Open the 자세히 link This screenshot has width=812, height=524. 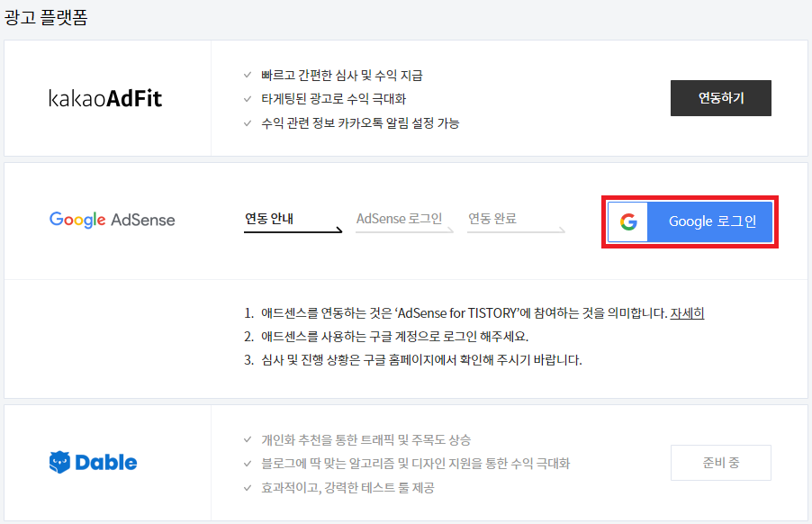click(687, 313)
